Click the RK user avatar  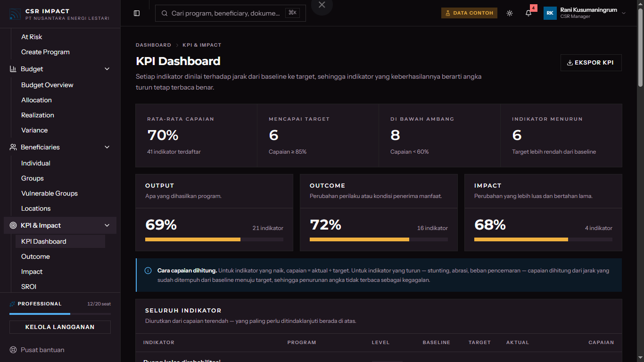550,13
